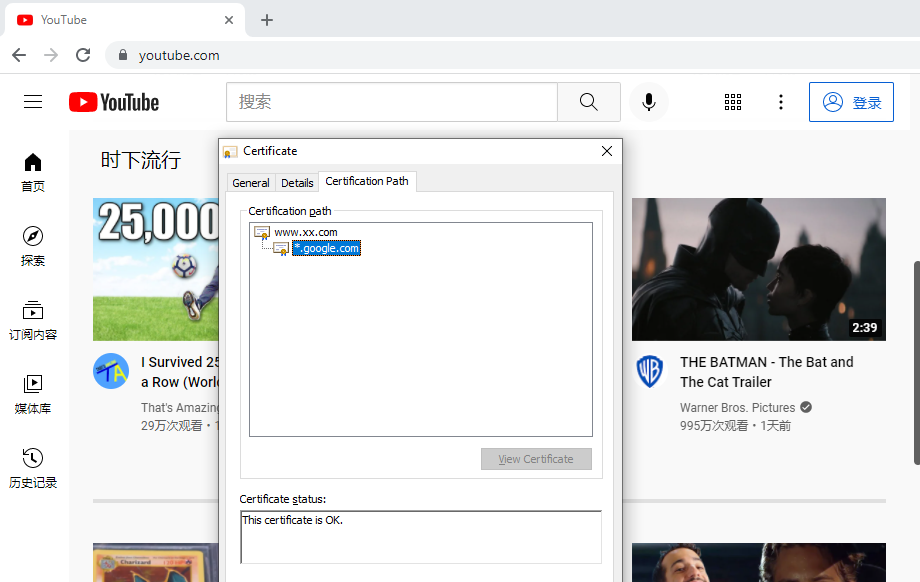The width and height of the screenshot is (920, 582).
Task: Select www.xx.com in certification path
Action: pos(306,232)
